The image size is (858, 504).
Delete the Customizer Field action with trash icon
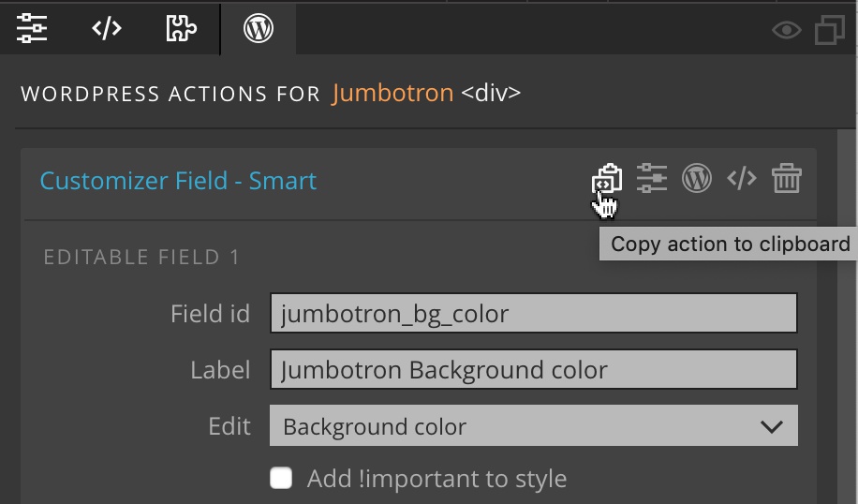click(786, 178)
